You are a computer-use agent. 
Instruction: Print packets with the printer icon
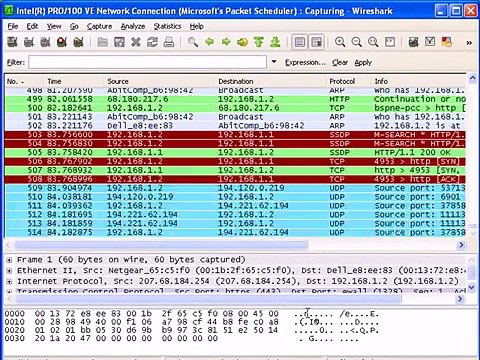[169, 42]
